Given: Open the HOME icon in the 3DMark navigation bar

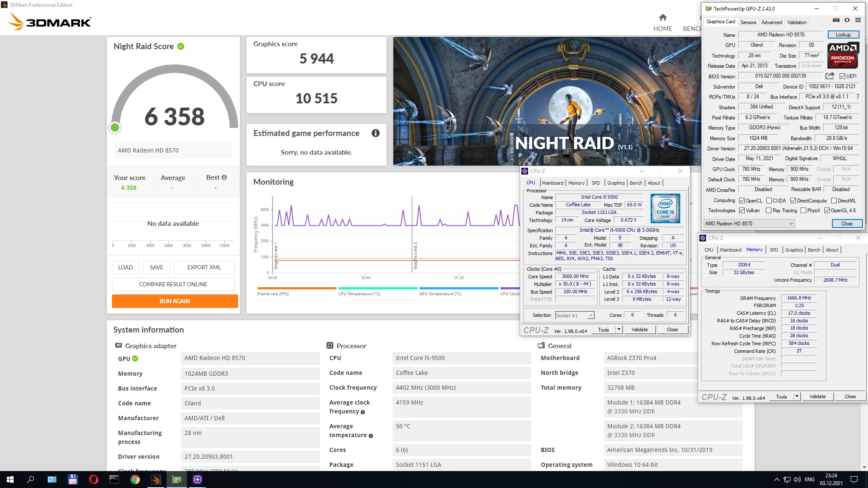Looking at the screenshot, I should tap(662, 17).
